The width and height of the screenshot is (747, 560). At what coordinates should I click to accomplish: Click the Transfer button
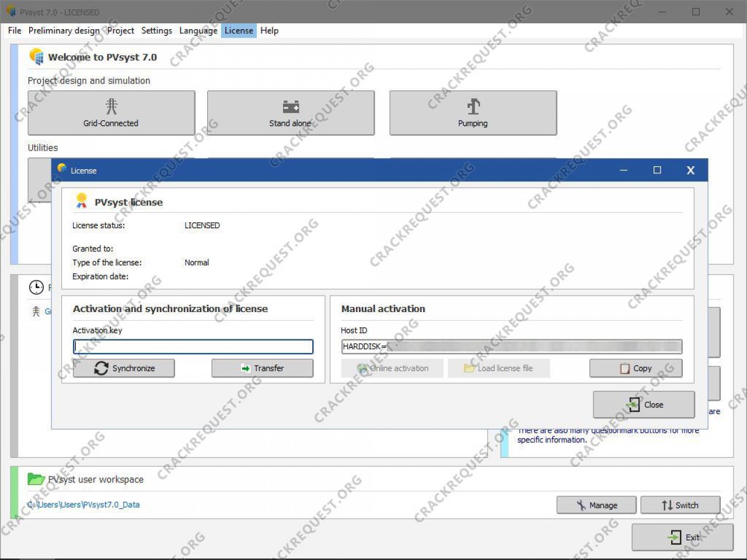(262, 368)
